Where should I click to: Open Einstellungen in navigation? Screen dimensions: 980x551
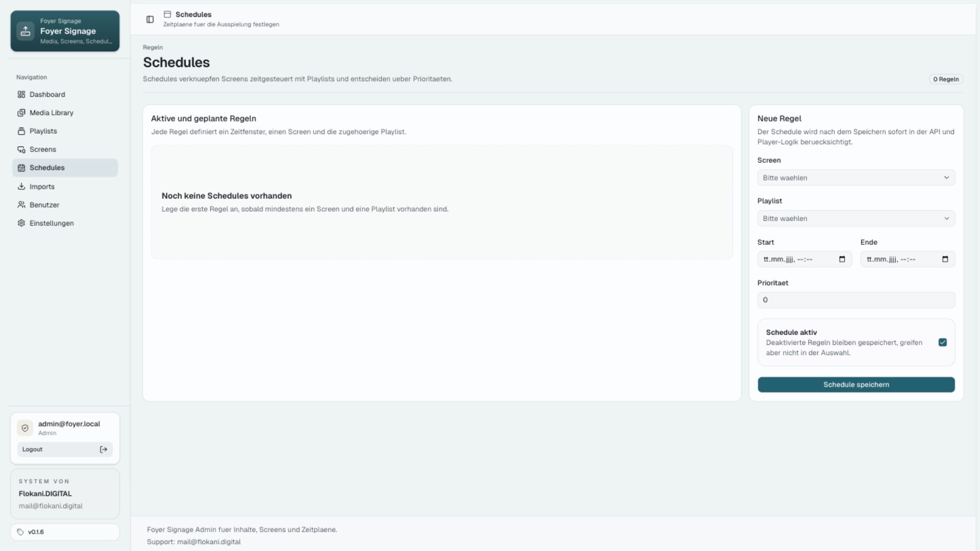pyautogui.click(x=65, y=223)
